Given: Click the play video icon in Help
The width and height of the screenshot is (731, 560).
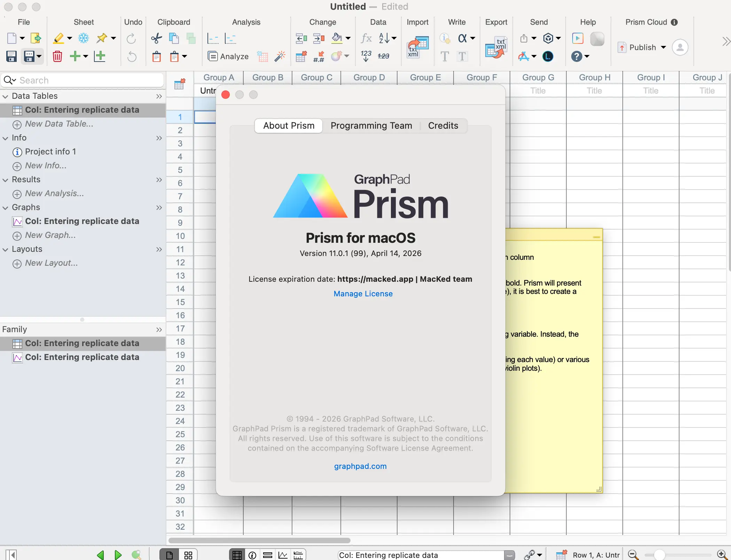Looking at the screenshot, I should [577, 38].
